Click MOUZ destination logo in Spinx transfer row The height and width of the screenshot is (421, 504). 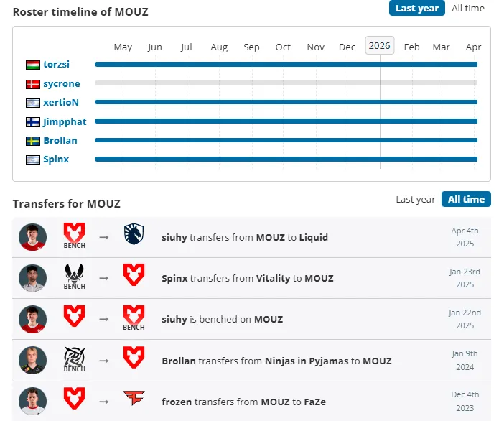click(134, 274)
